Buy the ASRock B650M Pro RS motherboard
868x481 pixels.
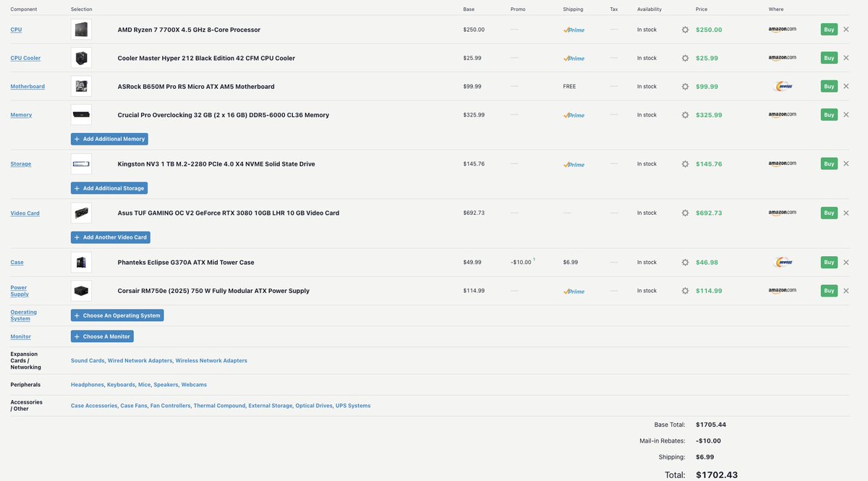829,86
